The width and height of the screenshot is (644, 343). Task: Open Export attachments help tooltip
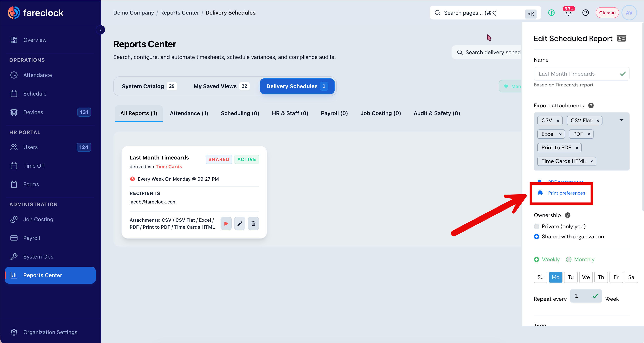[591, 105]
